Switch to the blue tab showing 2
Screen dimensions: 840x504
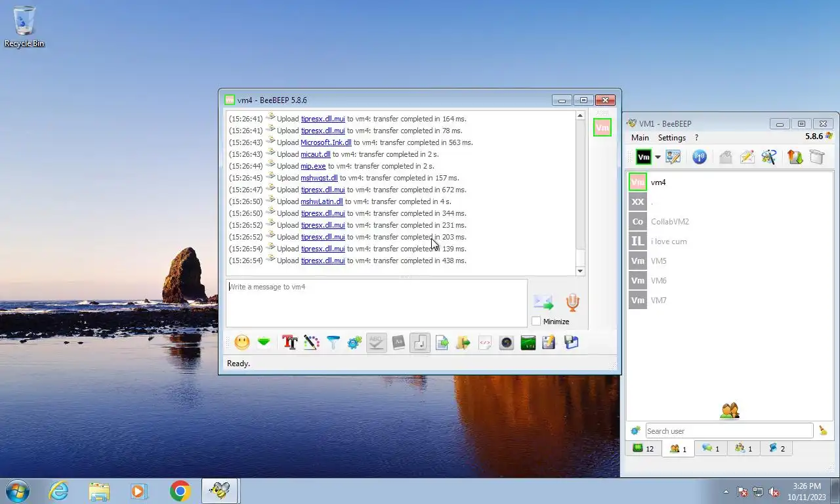[x=776, y=449]
